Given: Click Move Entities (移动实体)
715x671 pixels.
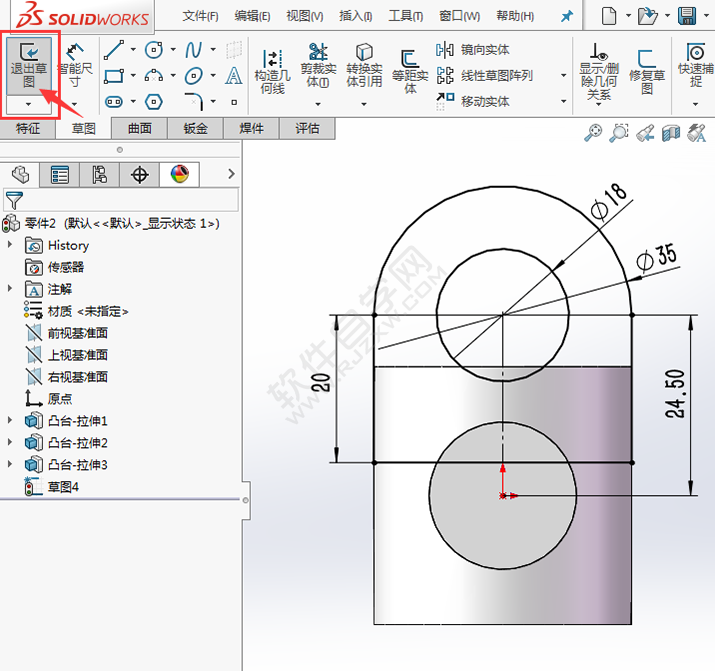Looking at the screenshot, I should (472, 101).
